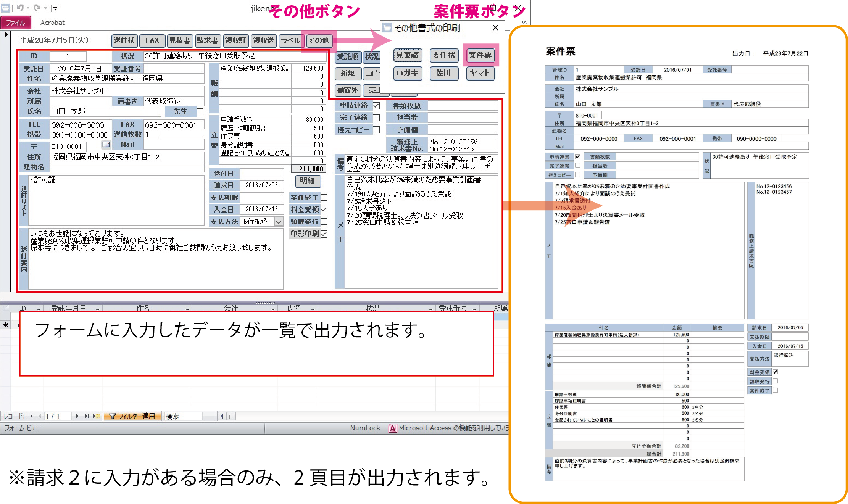The width and height of the screenshot is (848, 504).
Task: Expand the 支払方法 combo box arrow
Action: [279, 222]
